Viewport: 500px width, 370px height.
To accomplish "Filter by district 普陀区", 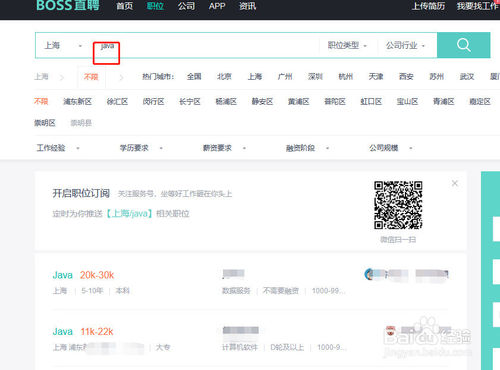I will (x=335, y=101).
